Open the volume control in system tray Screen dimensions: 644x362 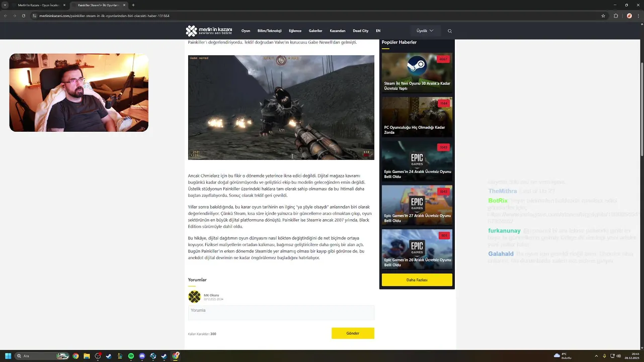618,356
